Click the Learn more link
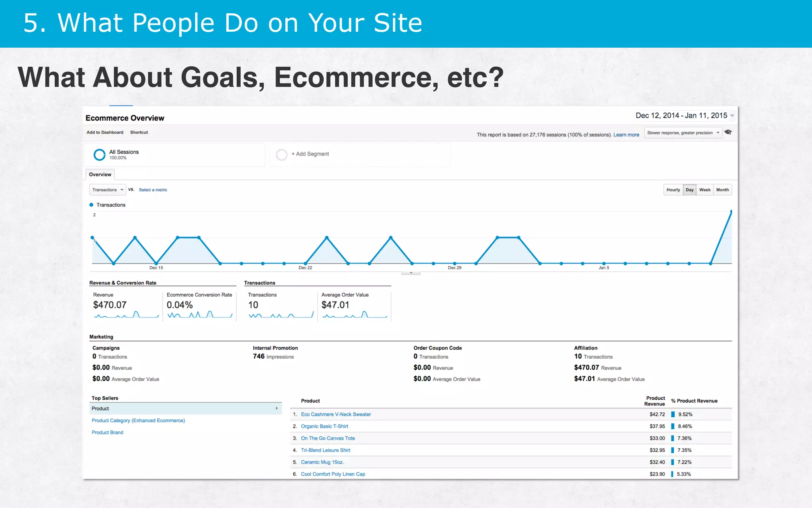 (x=626, y=135)
